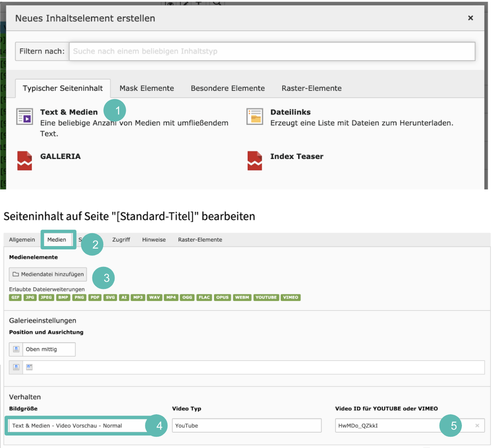
Task: Click the YOUTUBE extension badge
Action: pos(266,297)
